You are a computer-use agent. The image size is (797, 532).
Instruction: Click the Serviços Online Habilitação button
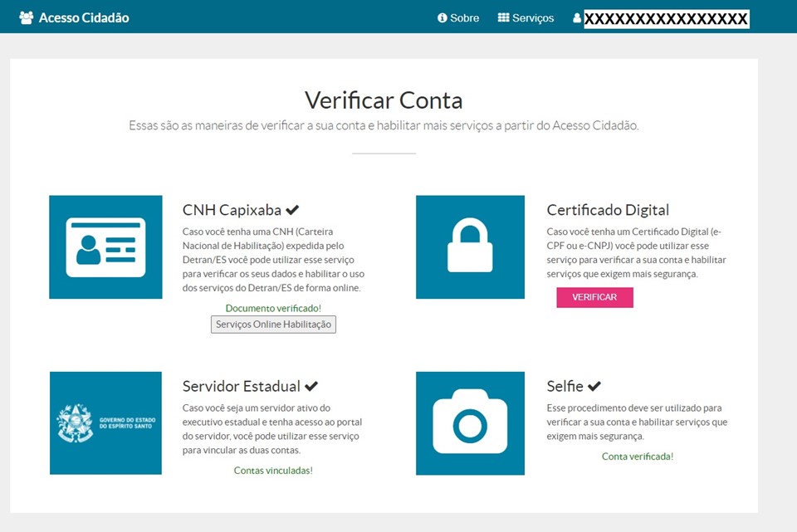click(x=273, y=325)
